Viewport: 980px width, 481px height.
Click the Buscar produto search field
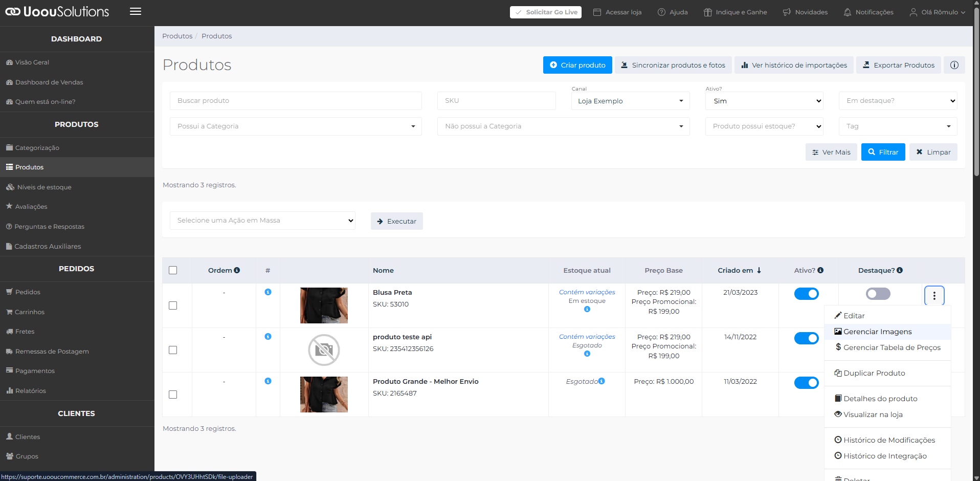296,101
